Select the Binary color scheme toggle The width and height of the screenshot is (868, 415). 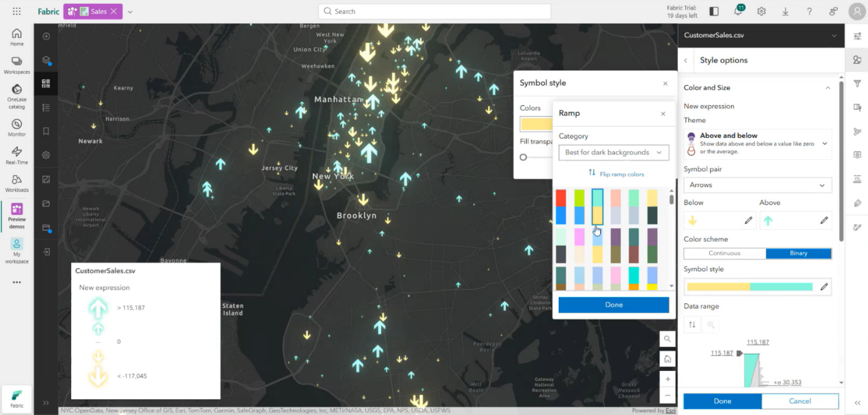(799, 253)
